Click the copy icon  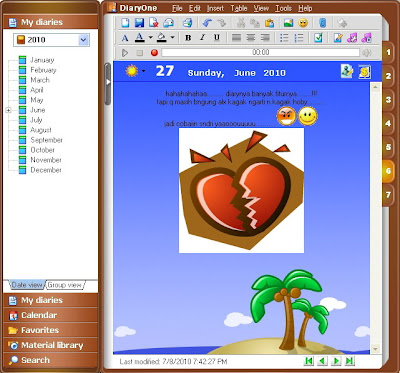[255, 23]
